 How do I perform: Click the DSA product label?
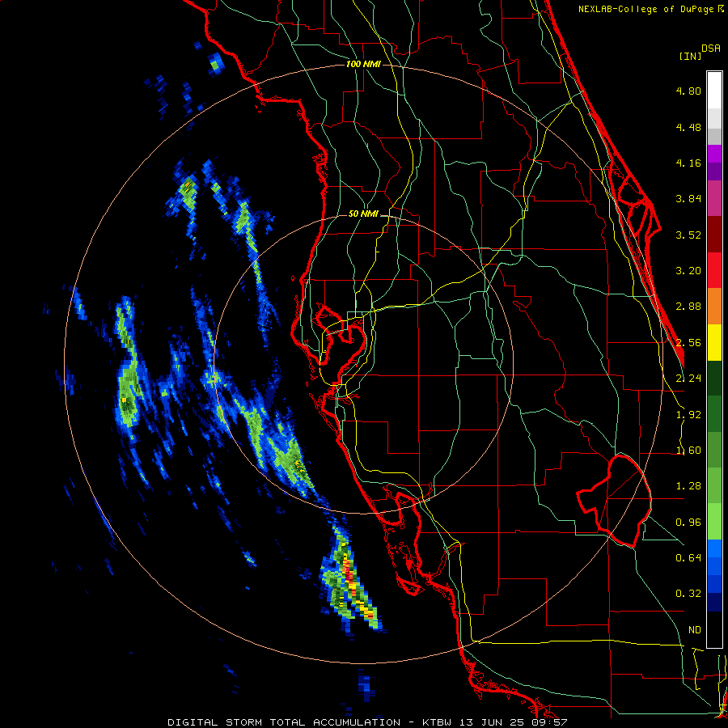711,48
